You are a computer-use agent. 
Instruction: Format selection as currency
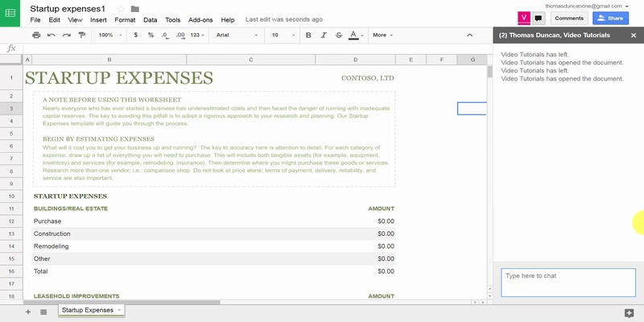pyautogui.click(x=135, y=35)
